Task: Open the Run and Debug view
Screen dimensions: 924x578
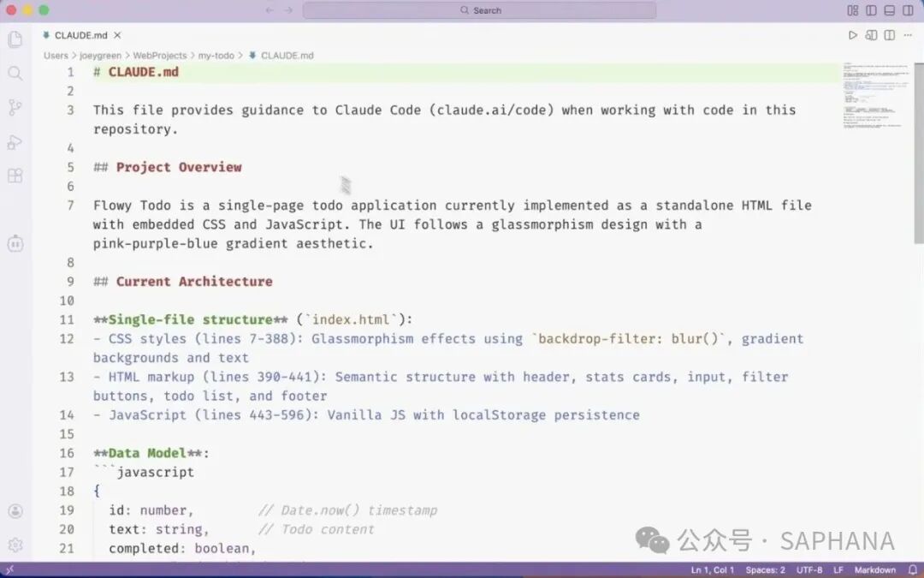Action: pyautogui.click(x=15, y=141)
